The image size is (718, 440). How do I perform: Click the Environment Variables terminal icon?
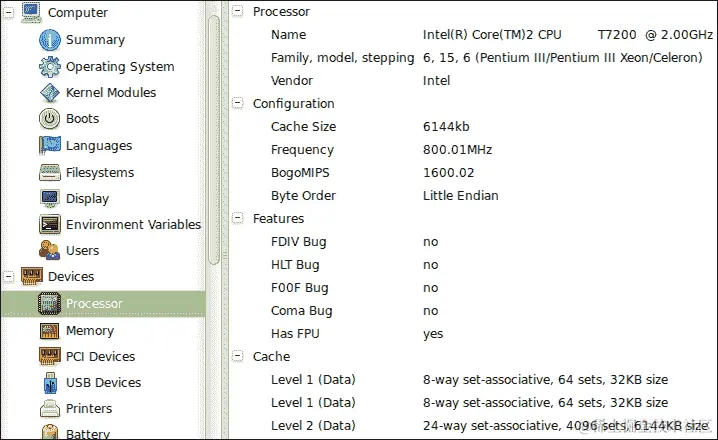click(49, 225)
